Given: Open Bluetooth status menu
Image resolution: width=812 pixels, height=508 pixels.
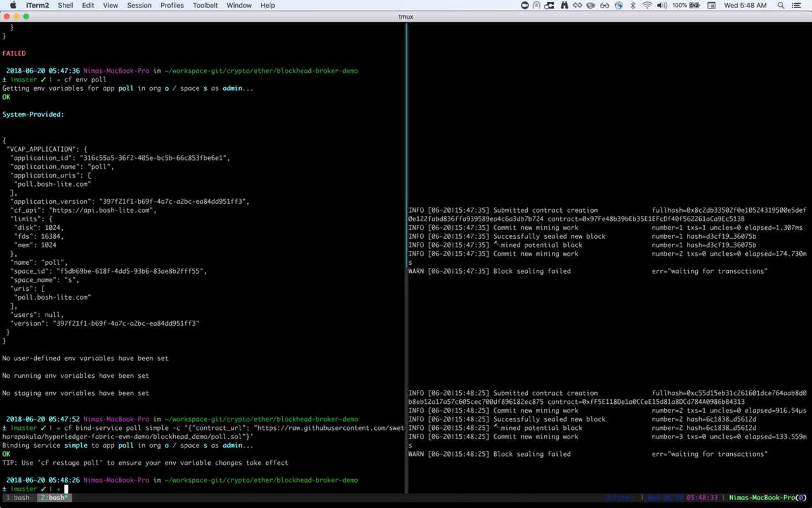Looking at the screenshot, I should (632, 5).
